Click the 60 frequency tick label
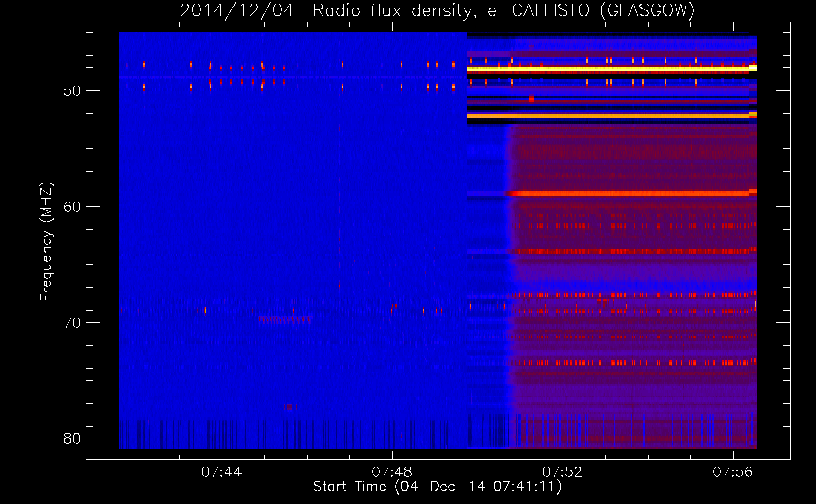816x504 pixels. [72, 207]
